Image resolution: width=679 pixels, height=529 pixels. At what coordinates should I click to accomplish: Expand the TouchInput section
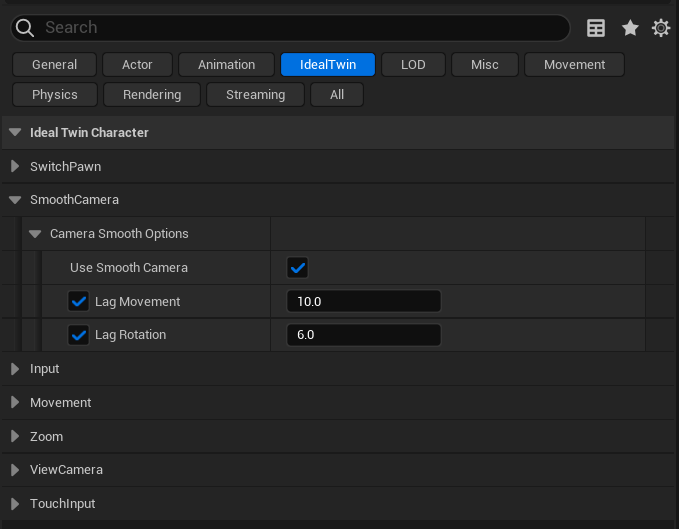click(15, 504)
